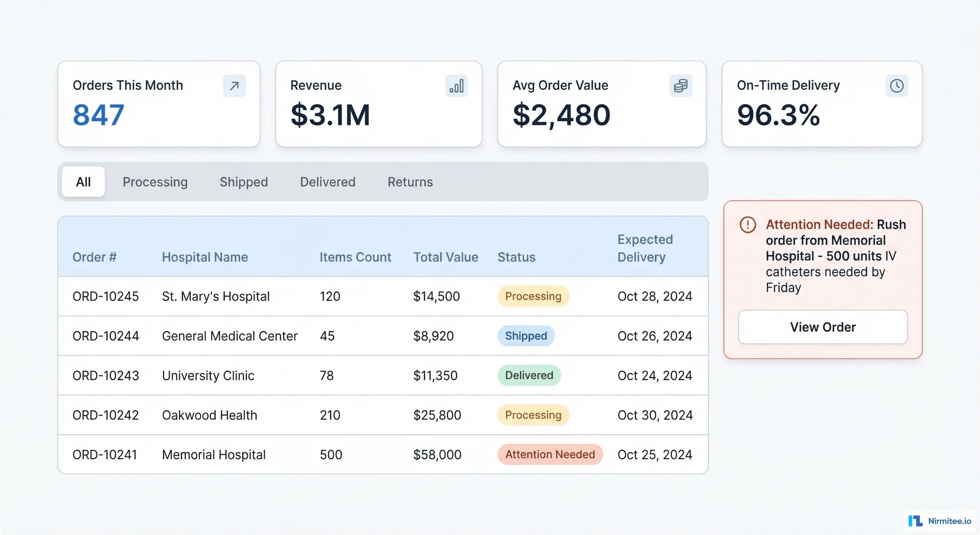This screenshot has width=980, height=535.
Task: Open the Delivered tab
Action: click(x=328, y=181)
